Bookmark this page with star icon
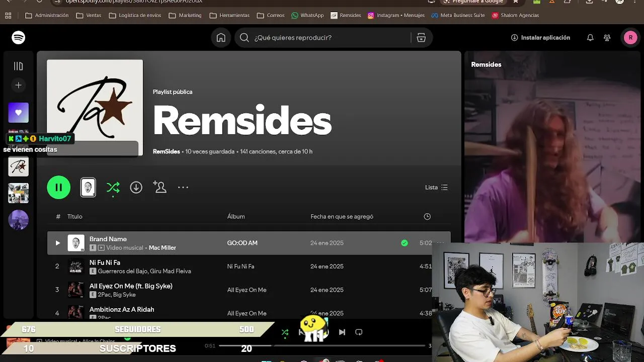This screenshot has height=362, width=644. [x=515, y=2]
